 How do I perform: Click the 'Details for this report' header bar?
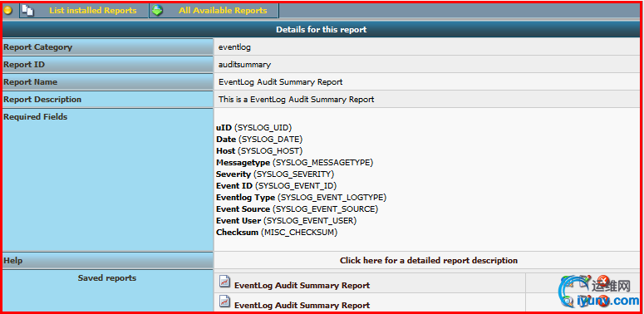(322, 30)
